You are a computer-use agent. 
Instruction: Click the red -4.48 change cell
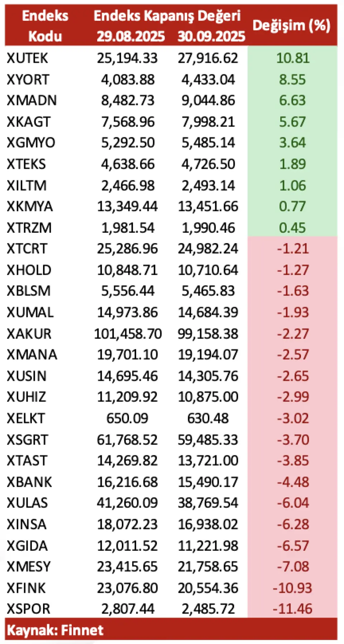coord(292,482)
